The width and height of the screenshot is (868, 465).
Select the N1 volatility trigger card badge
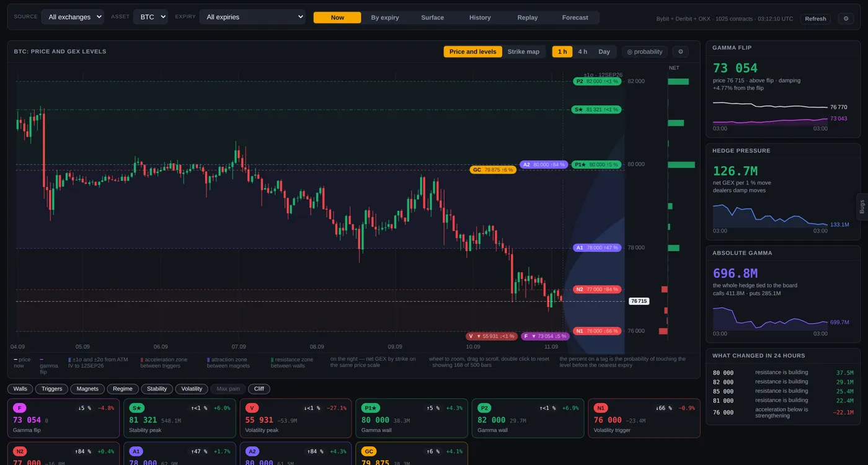601,408
